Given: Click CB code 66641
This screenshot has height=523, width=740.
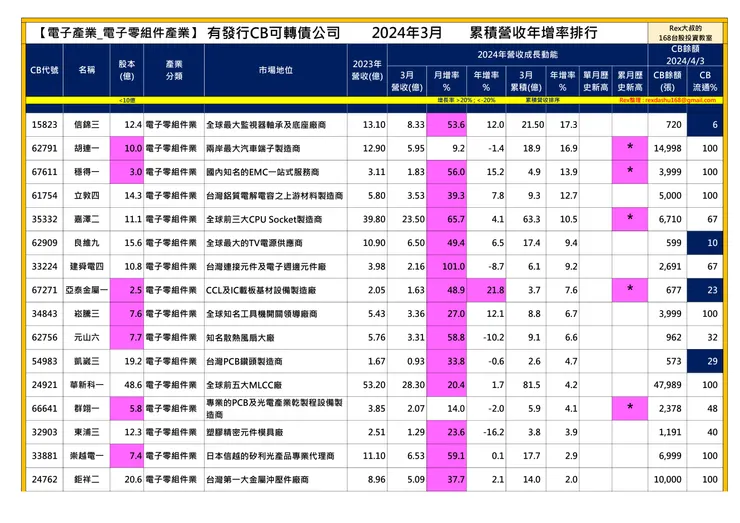Looking at the screenshot, I should (x=44, y=409).
